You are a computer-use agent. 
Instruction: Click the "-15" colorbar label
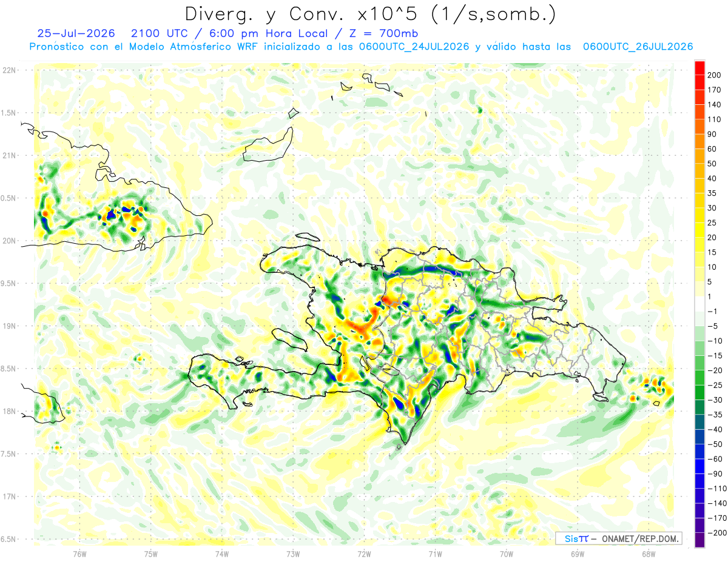pyautogui.click(x=715, y=356)
